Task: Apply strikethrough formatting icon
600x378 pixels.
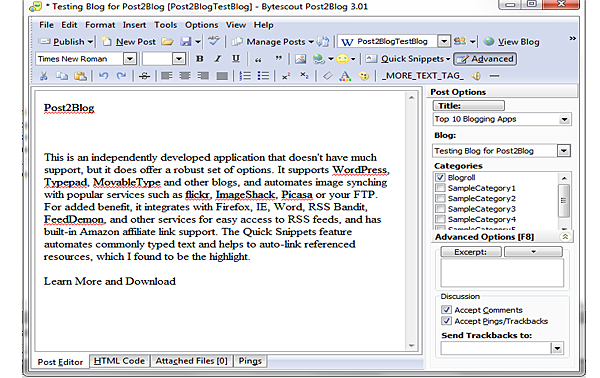Action: pos(144,76)
